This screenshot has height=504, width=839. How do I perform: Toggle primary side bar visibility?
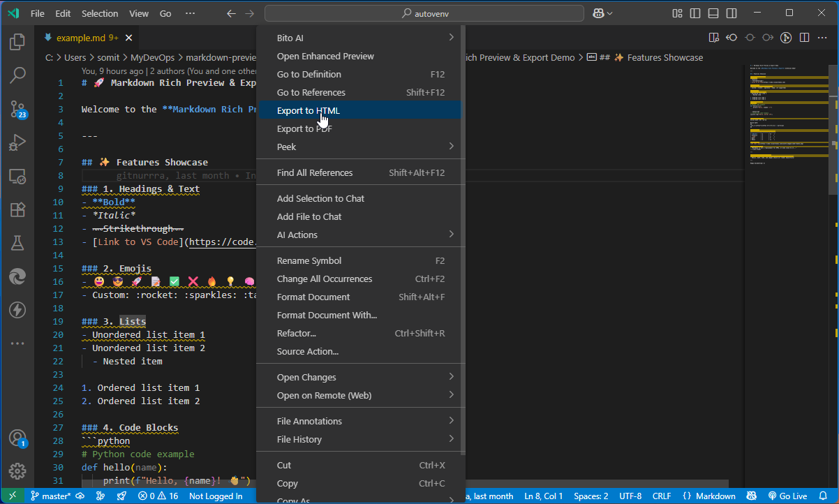tap(695, 13)
